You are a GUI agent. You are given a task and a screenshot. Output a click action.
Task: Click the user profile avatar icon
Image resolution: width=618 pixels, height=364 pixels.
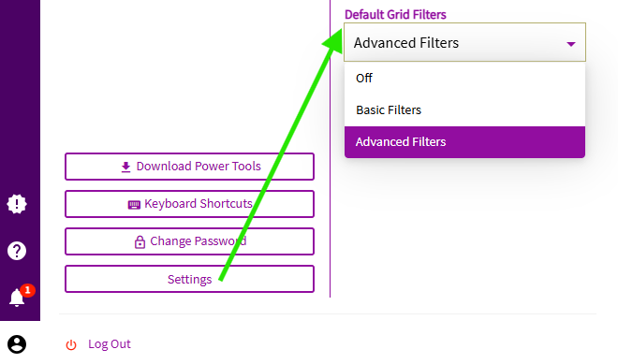[17, 344]
